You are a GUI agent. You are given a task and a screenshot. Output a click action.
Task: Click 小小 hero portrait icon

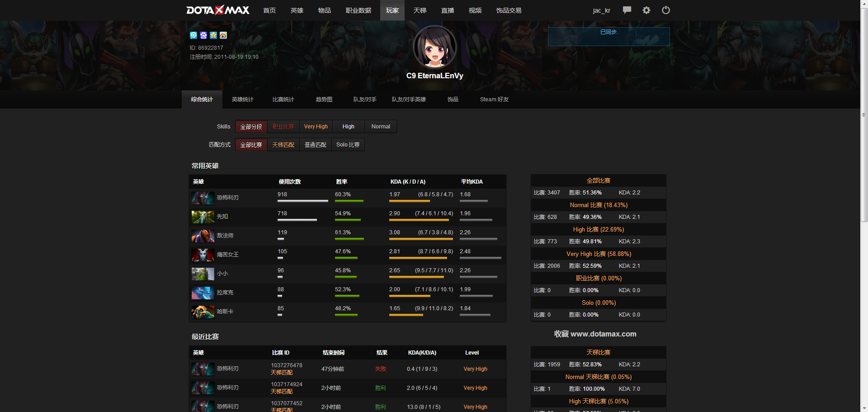[203, 274]
